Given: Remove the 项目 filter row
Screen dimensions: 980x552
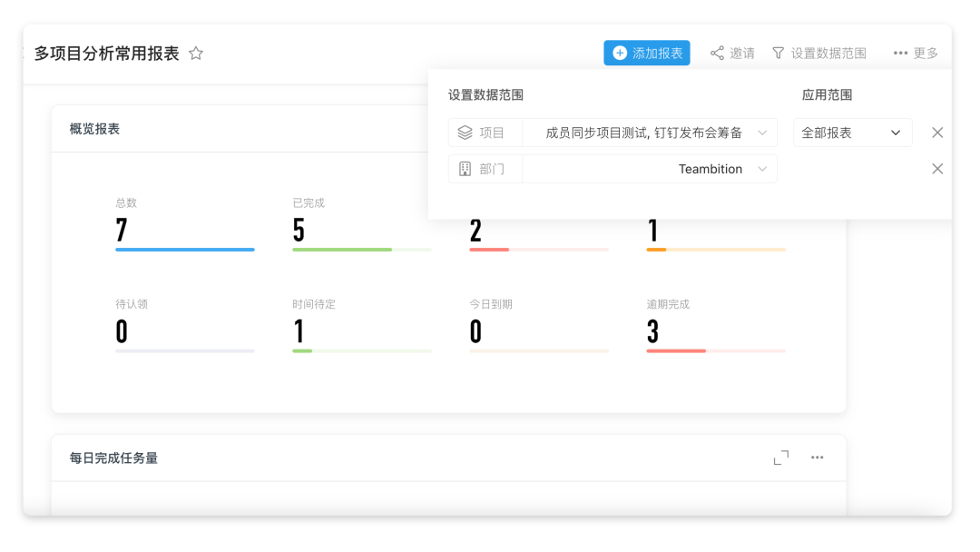Looking at the screenshot, I should pyautogui.click(x=937, y=133).
